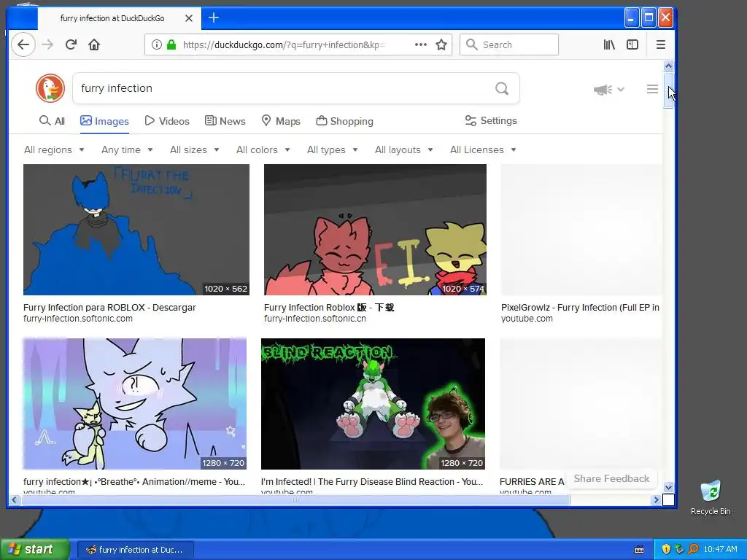The width and height of the screenshot is (747, 560).
Task: Open the DuckDuckGo megaphone menu
Action: coord(608,89)
